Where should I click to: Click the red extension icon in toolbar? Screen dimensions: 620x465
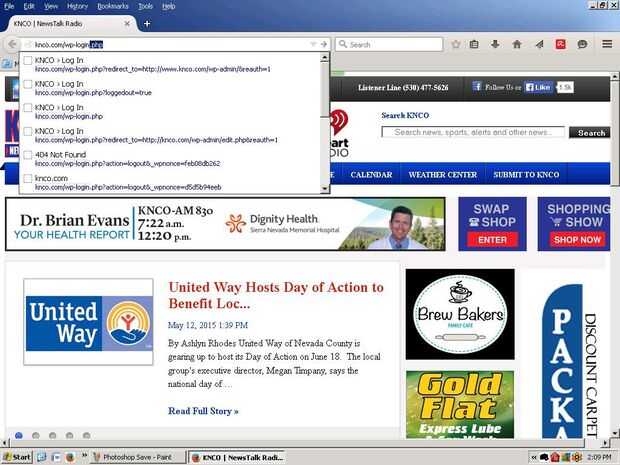[x=560, y=44]
